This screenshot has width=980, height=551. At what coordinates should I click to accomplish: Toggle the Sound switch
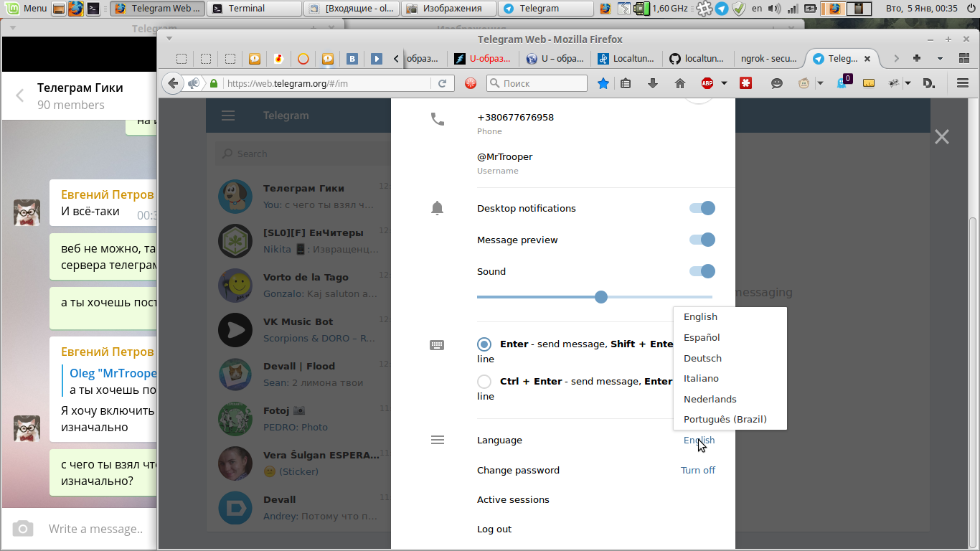pos(702,271)
